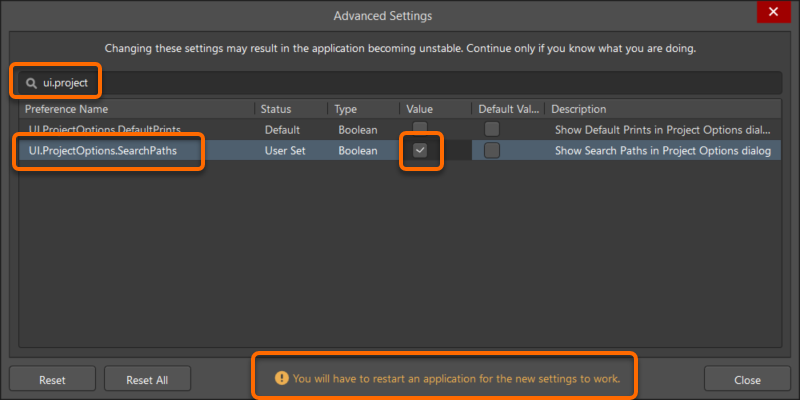Click the Close button
Screen dimensions: 800x400
click(x=747, y=380)
